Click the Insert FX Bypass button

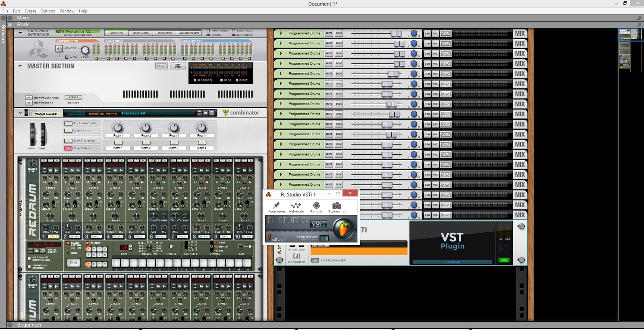pyautogui.click(x=73, y=97)
